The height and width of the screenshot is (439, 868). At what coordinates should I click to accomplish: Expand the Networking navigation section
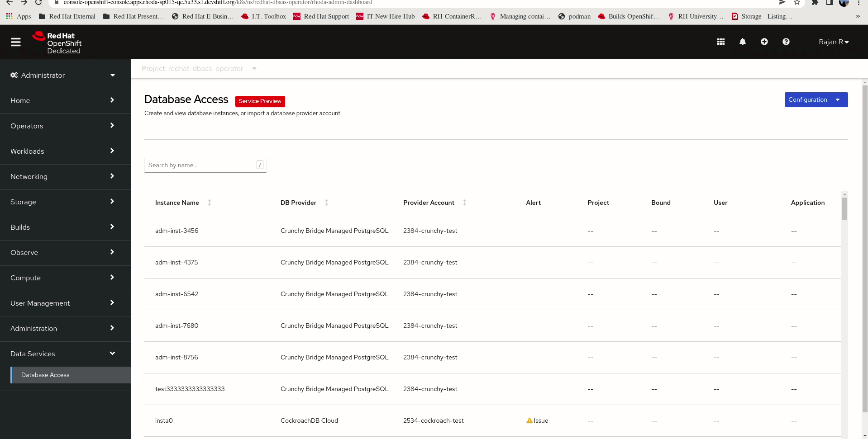pyautogui.click(x=65, y=176)
